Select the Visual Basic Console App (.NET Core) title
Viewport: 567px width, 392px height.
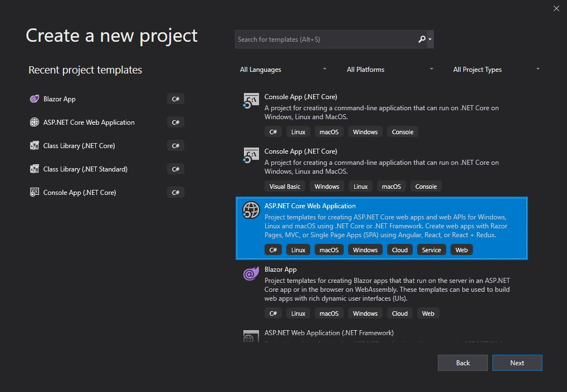(x=301, y=151)
